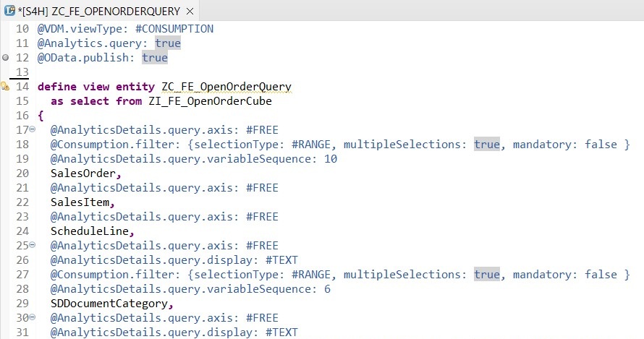This screenshot has width=644, height=339.
Task: Click the ZC_FE_OpenOrderQuery entity name
Action: tap(226, 87)
